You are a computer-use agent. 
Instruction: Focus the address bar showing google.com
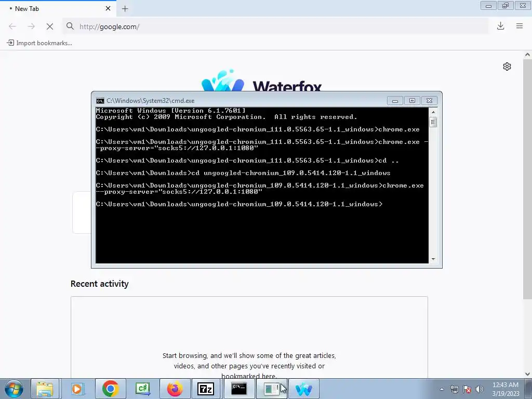(x=275, y=26)
